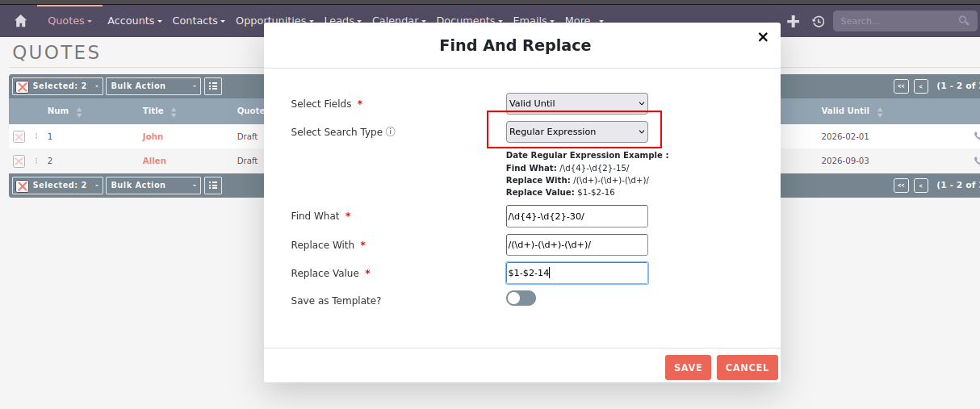The height and width of the screenshot is (409, 980).
Task: Sort by Valid Until column arrows
Action: [x=880, y=112]
